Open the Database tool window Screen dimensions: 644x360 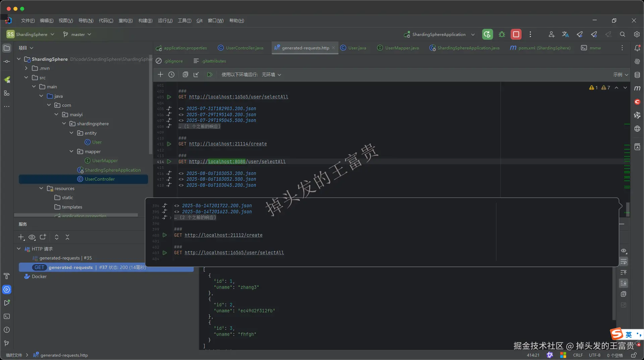click(637, 75)
